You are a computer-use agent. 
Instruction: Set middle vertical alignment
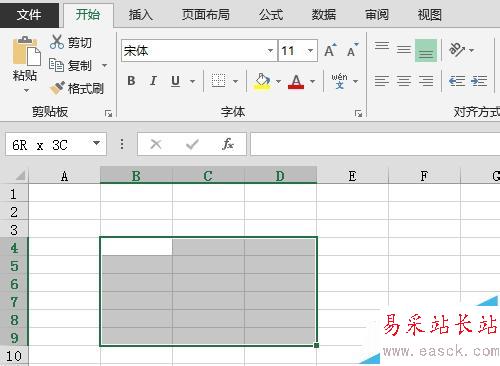click(404, 50)
